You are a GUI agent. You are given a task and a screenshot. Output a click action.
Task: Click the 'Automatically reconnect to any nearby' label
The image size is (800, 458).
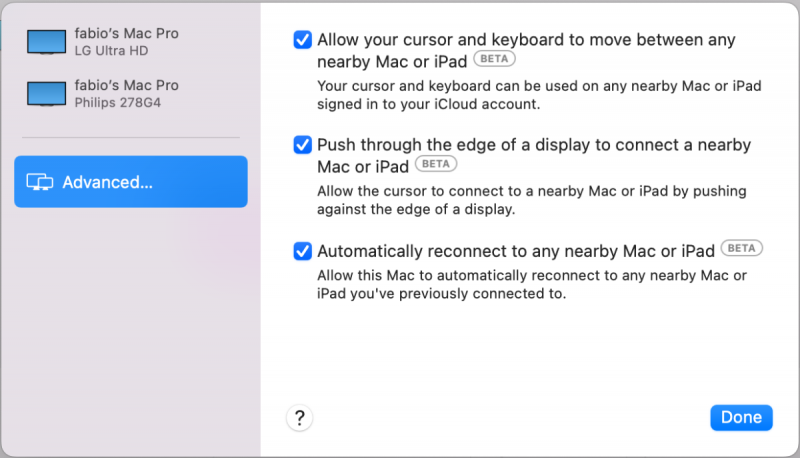(x=515, y=250)
